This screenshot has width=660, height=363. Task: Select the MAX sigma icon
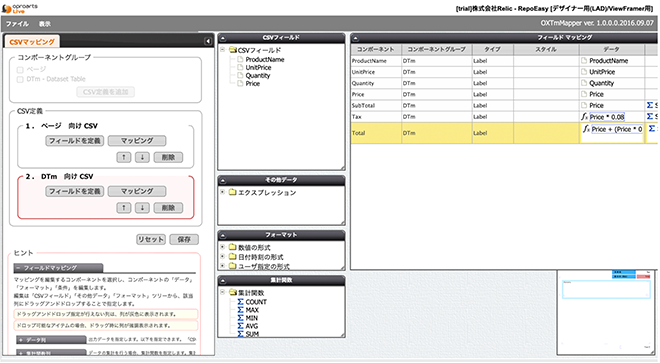pos(240,310)
